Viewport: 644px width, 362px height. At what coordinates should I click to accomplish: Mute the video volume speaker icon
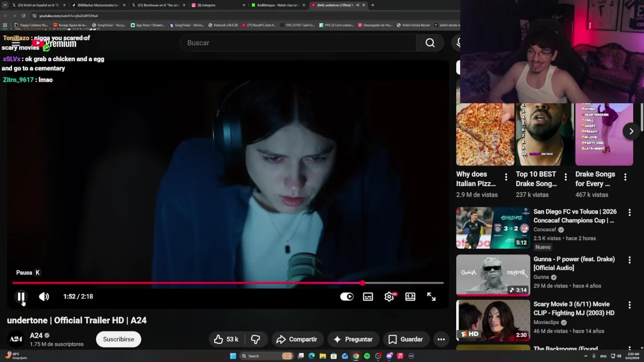(44, 297)
